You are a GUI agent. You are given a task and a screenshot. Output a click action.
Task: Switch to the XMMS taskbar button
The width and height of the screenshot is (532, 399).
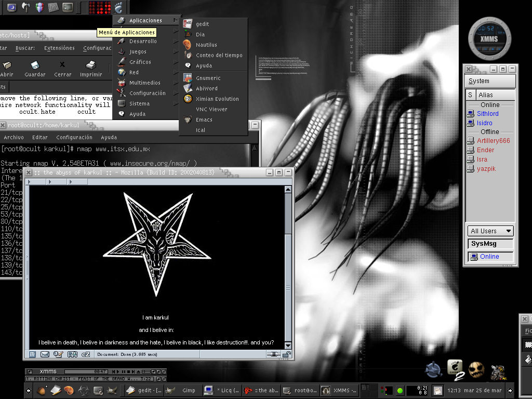[340, 391]
